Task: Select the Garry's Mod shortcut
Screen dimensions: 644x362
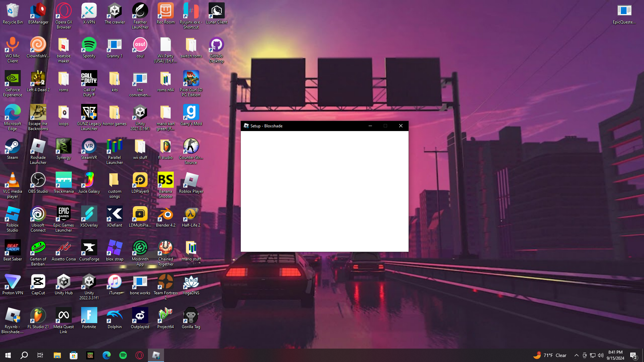Action: pos(191,113)
